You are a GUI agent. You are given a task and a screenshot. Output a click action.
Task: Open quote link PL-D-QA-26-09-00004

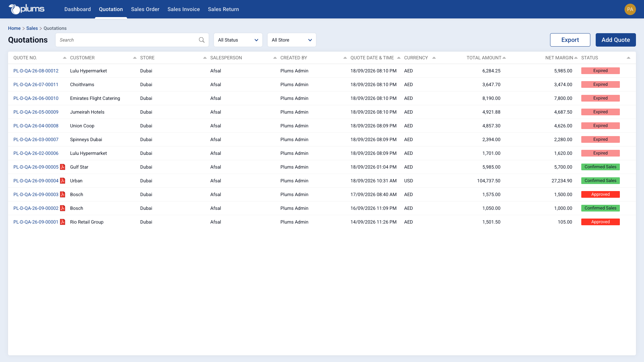tap(36, 181)
